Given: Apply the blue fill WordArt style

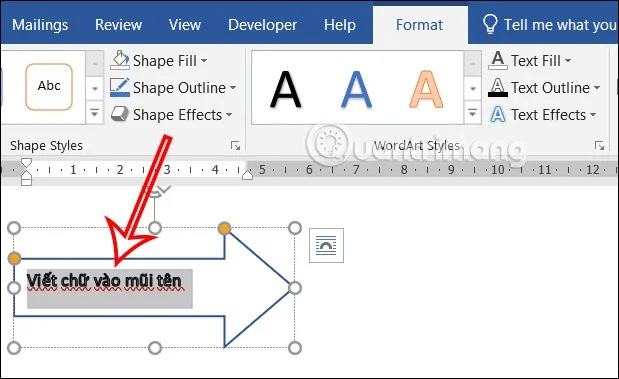Looking at the screenshot, I should click(356, 89).
